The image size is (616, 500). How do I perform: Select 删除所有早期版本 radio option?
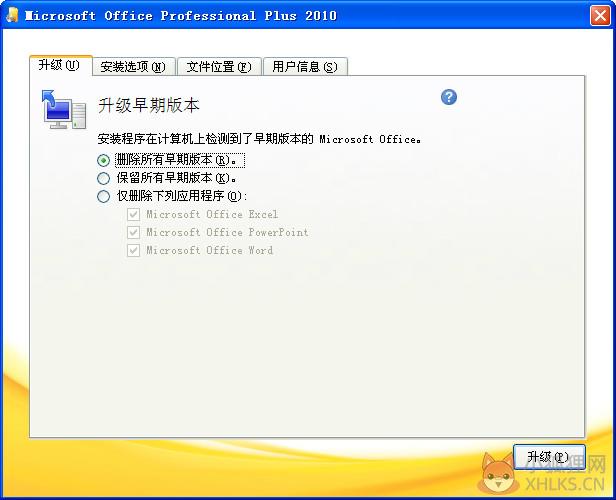(103, 160)
